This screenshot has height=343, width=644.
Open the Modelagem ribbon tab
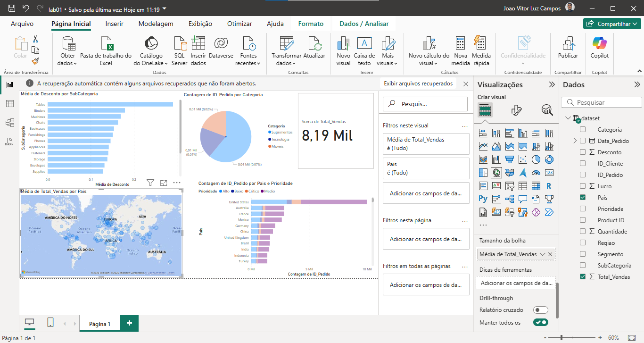tap(156, 24)
